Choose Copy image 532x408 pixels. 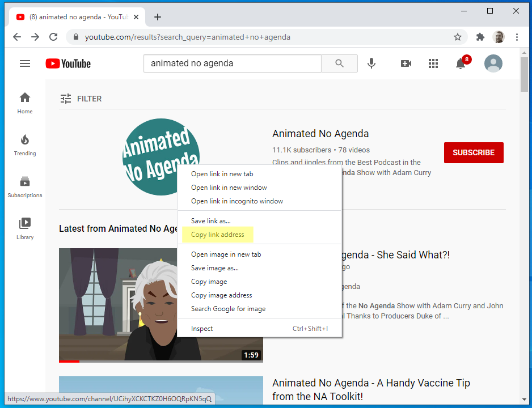[260, 281]
